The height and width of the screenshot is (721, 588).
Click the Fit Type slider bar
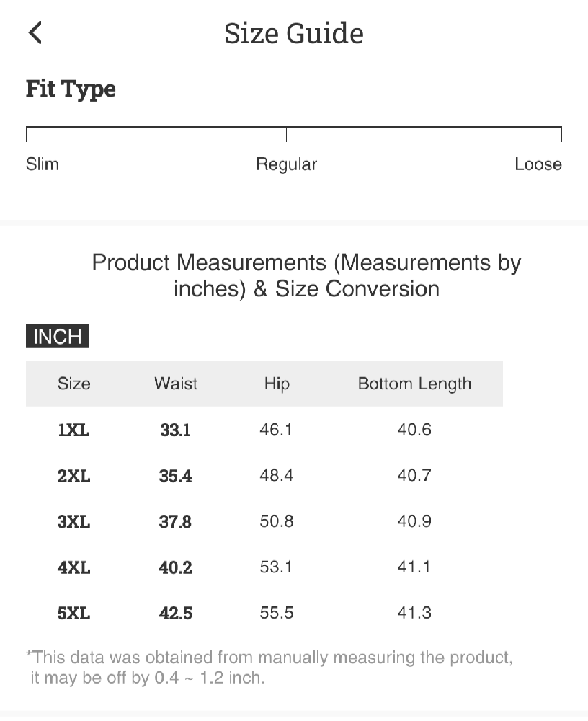(x=293, y=130)
